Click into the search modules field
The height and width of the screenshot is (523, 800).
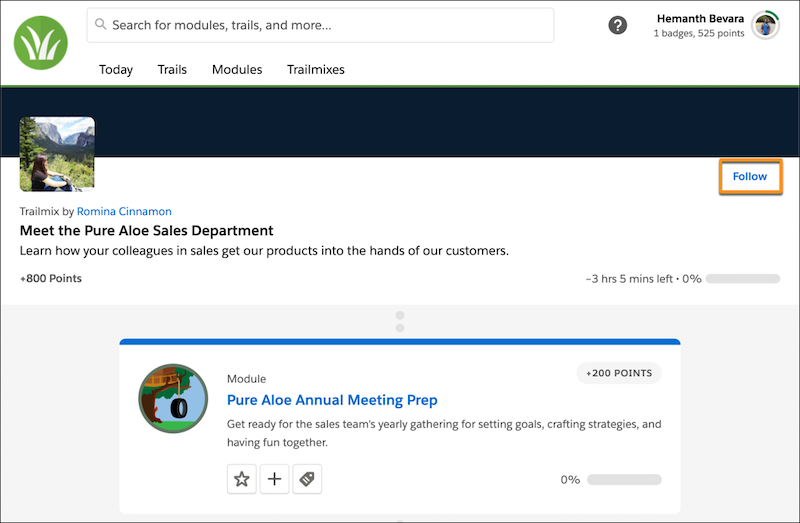[x=320, y=25]
